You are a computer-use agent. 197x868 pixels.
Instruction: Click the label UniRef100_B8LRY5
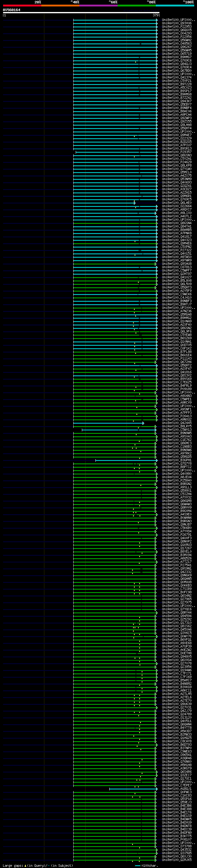point(176,426)
